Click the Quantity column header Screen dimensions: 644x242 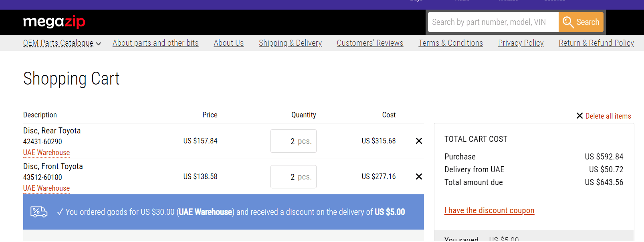[x=304, y=115]
